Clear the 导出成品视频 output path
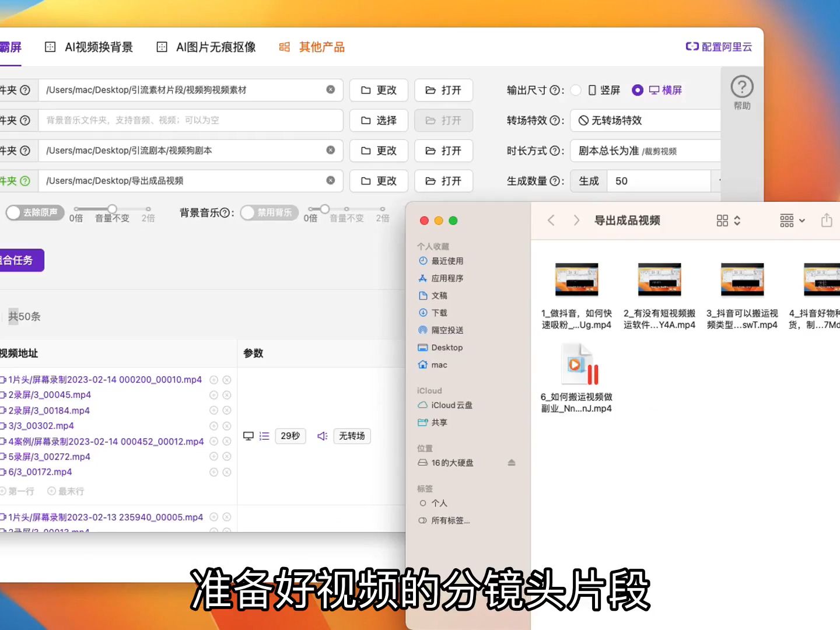Screen dimensions: 840x630 [331, 180]
